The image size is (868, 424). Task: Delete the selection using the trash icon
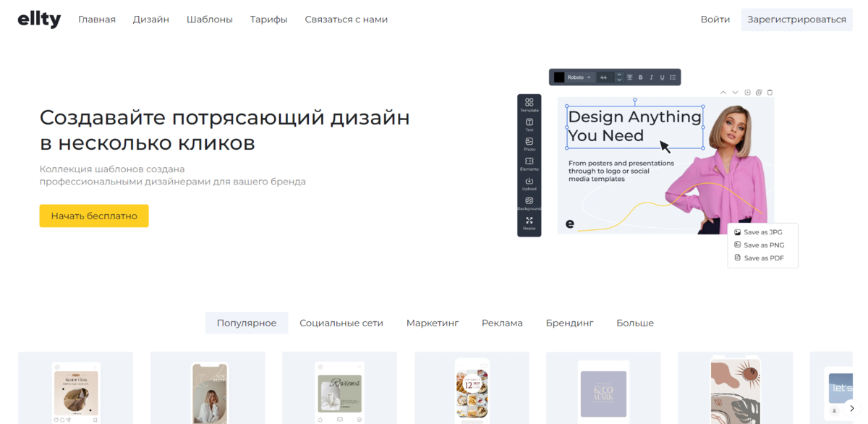[x=770, y=92]
